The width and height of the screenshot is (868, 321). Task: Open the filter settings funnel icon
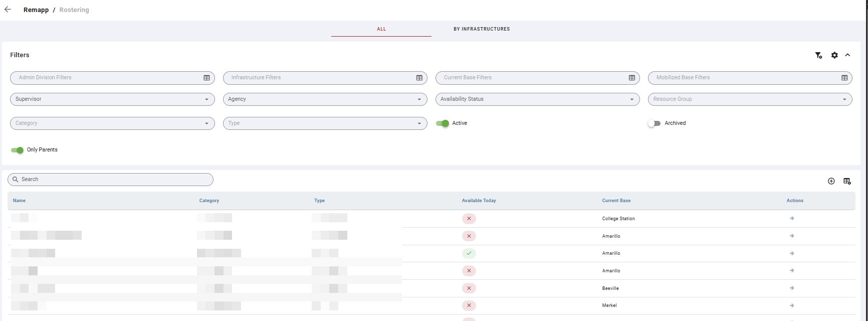(818, 55)
